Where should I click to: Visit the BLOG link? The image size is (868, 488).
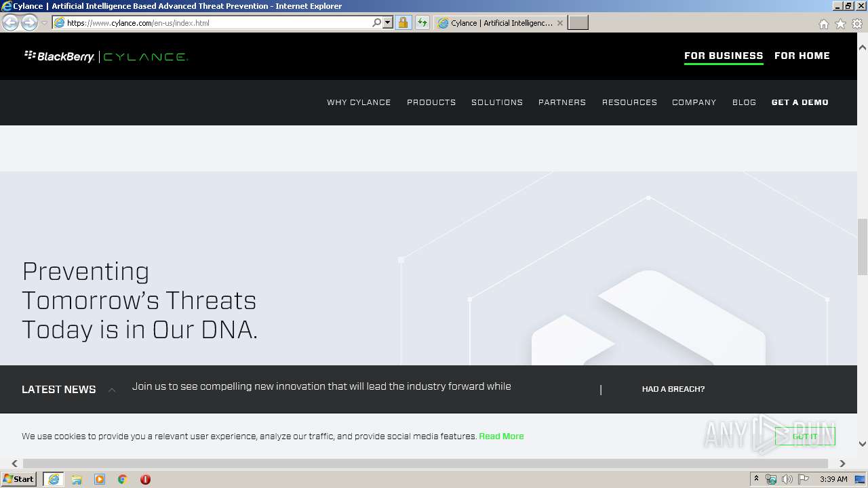click(744, 102)
